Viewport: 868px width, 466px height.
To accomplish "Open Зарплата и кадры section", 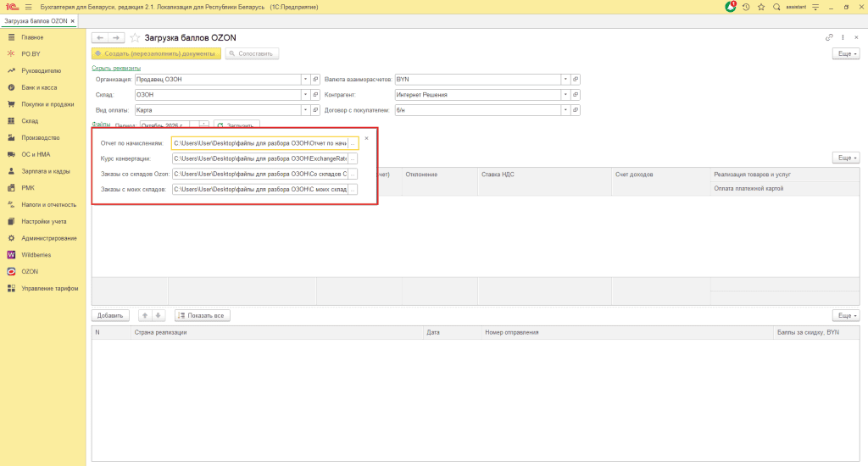I will [x=46, y=171].
